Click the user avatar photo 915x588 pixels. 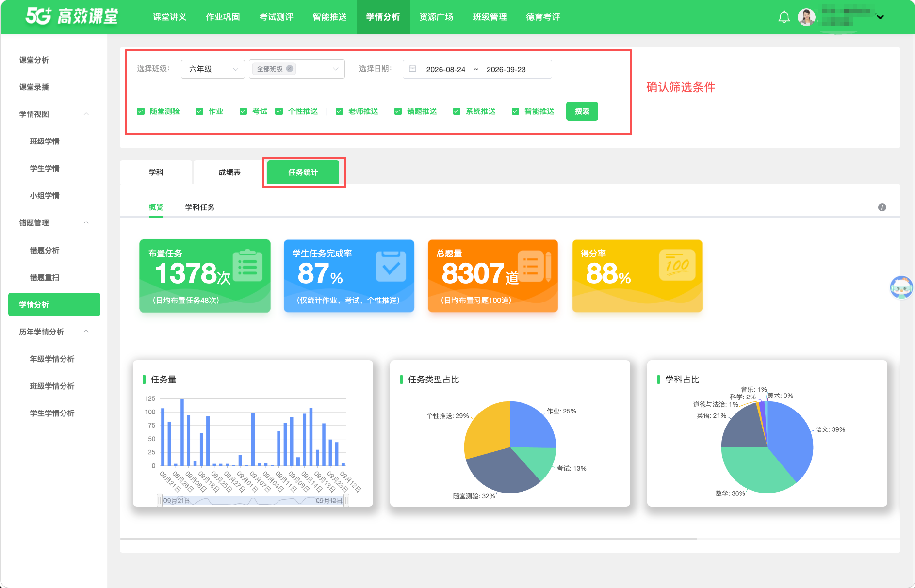tap(806, 17)
